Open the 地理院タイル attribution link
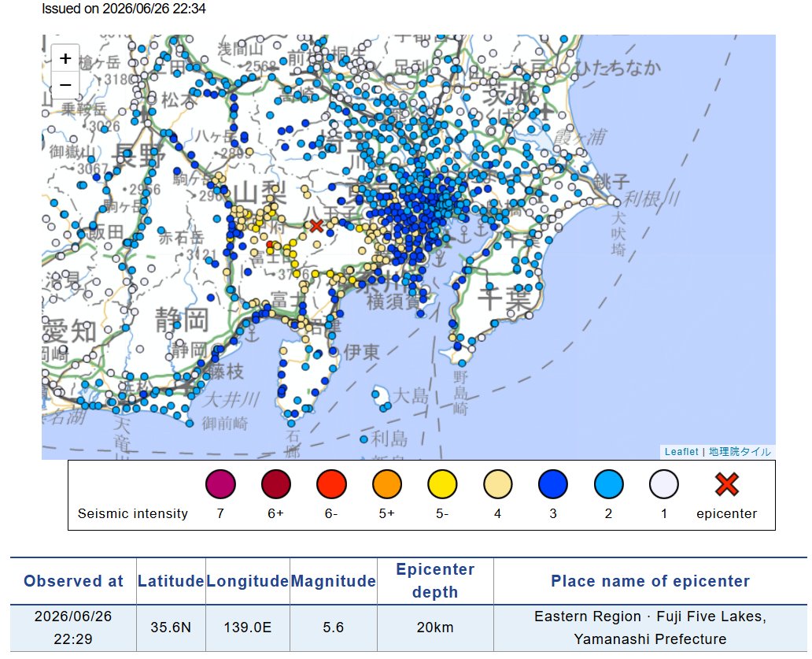The image size is (812, 659). pos(740,452)
